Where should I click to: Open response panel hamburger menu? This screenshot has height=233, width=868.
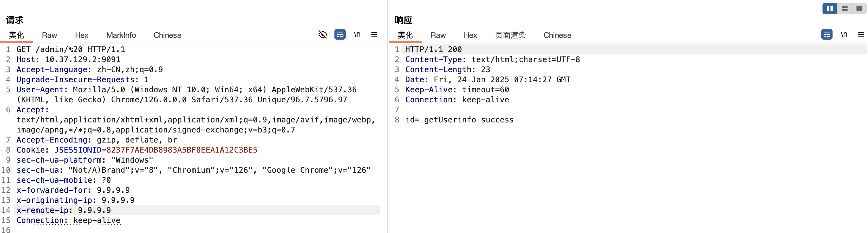861,34
